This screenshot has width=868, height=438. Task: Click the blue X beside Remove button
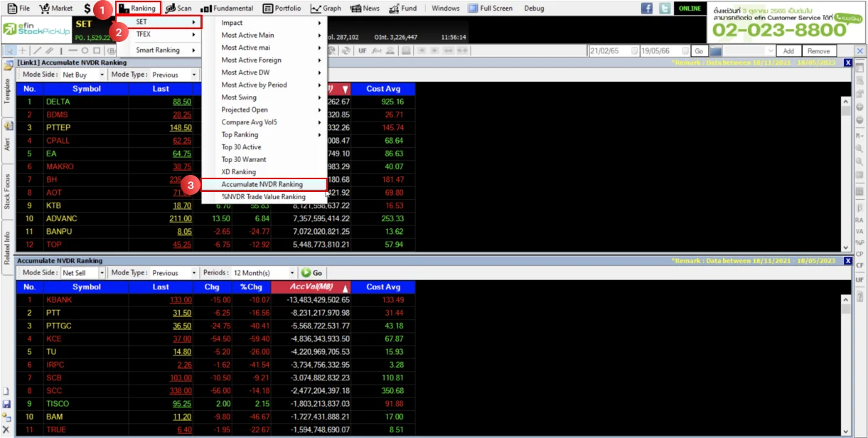click(859, 51)
